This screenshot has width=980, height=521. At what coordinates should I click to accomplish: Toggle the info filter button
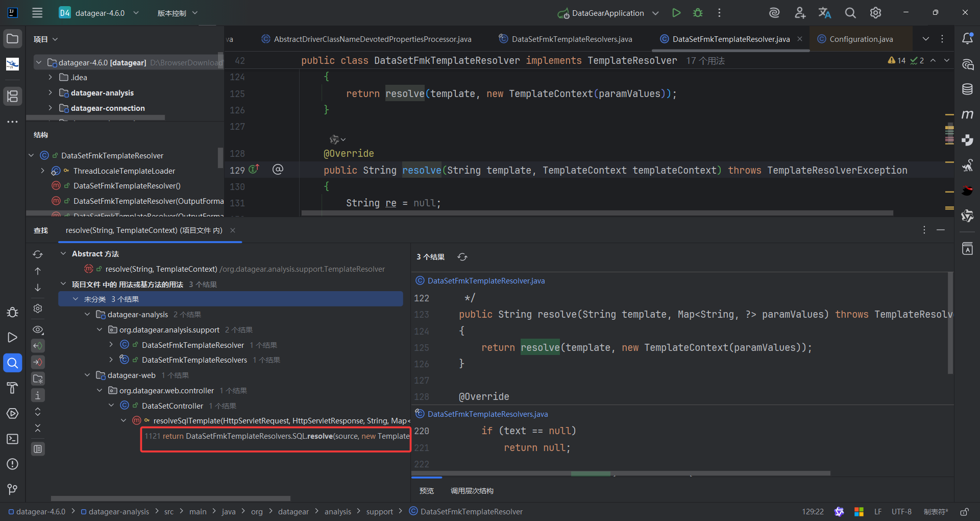[38, 395]
